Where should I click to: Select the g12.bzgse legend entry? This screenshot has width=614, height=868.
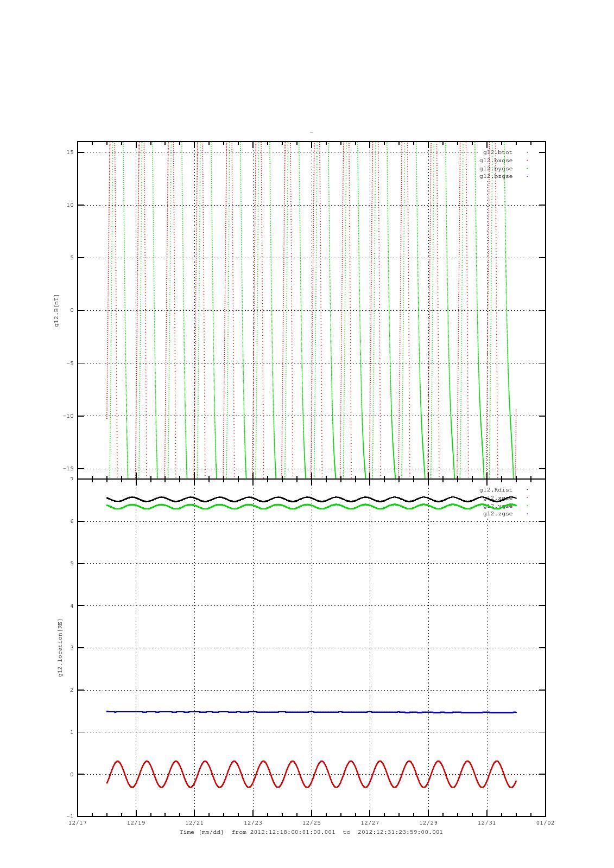pyautogui.click(x=496, y=176)
